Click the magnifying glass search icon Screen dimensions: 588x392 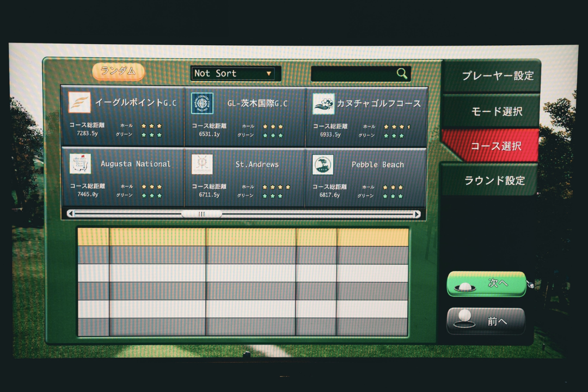[402, 73]
